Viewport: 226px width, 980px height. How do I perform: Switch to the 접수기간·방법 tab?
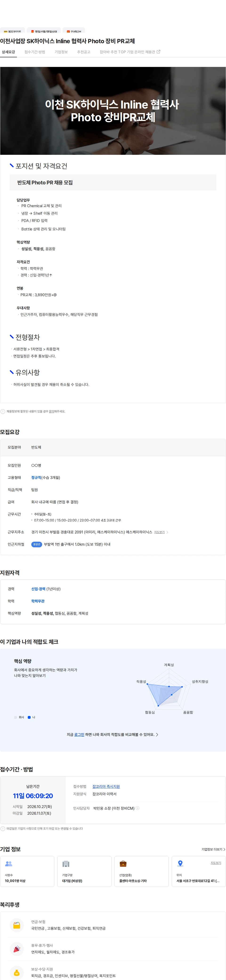35,52
